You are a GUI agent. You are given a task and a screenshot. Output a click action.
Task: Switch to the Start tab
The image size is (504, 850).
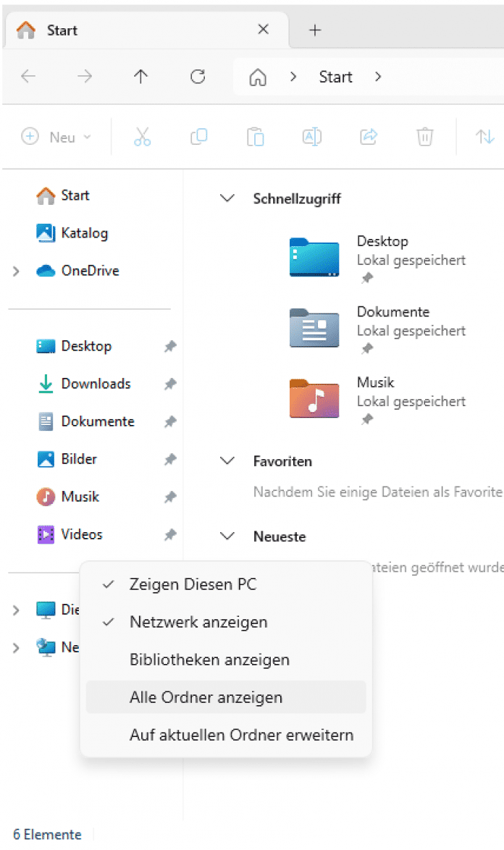coord(63,30)
